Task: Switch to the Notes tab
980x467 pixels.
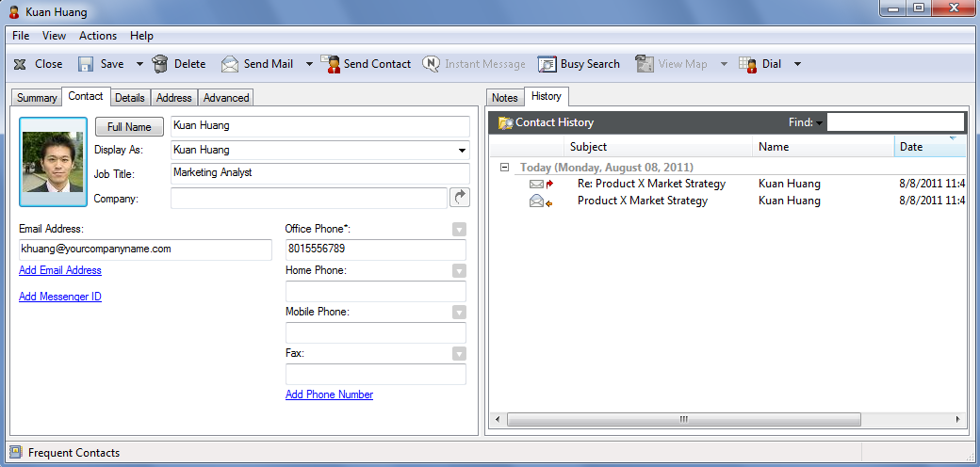Action: point(505,98)
